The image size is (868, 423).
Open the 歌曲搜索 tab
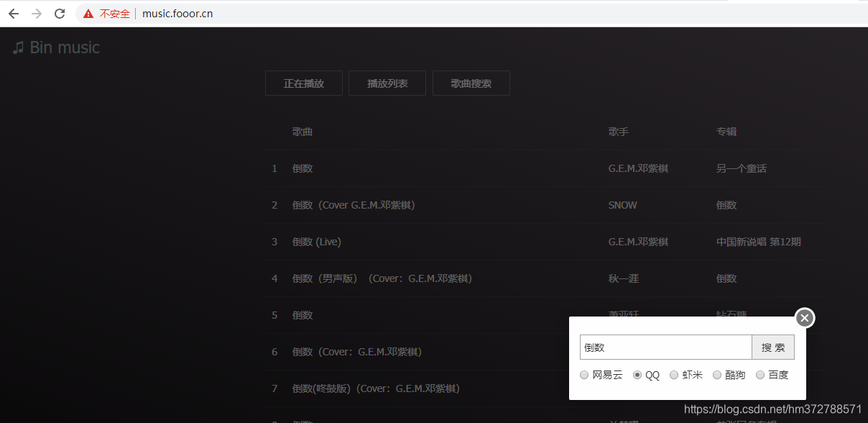(471, 83)
